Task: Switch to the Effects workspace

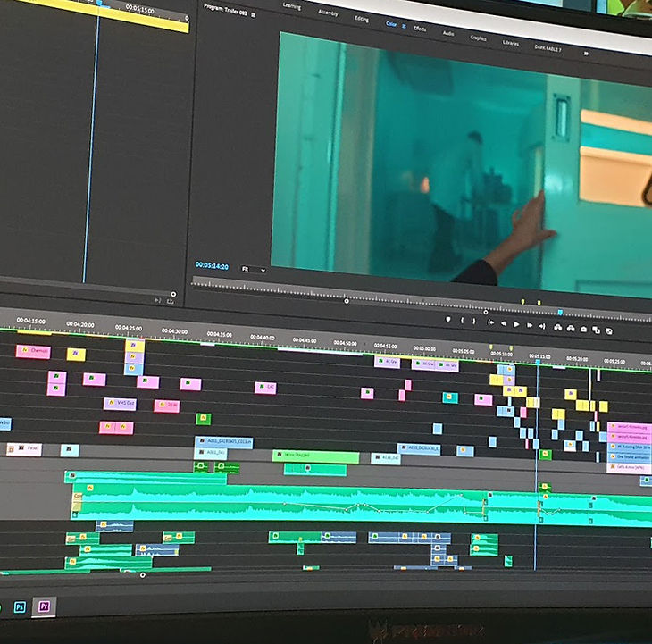Action: pyautogui.click(x=420, y=29)
